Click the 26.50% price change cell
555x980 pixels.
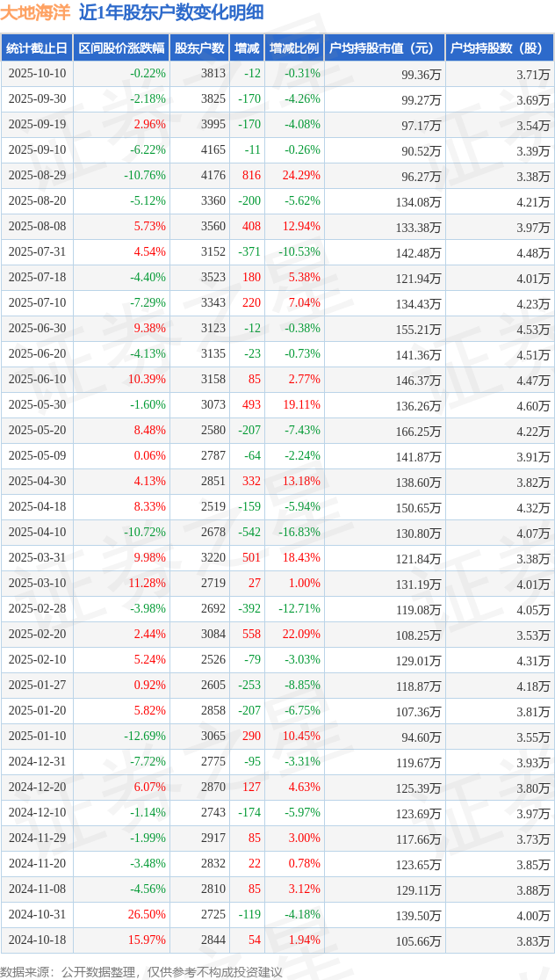coord(146,915)
